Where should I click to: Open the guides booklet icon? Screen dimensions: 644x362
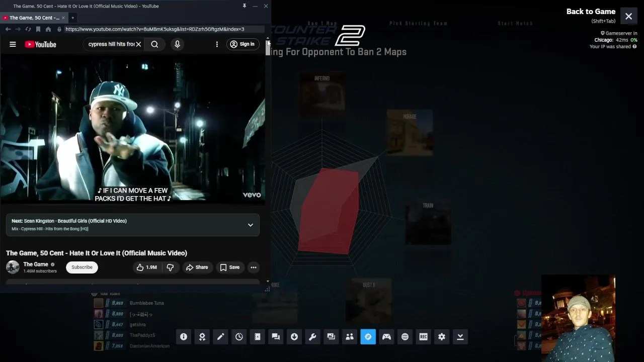click(x=258, y=337)
